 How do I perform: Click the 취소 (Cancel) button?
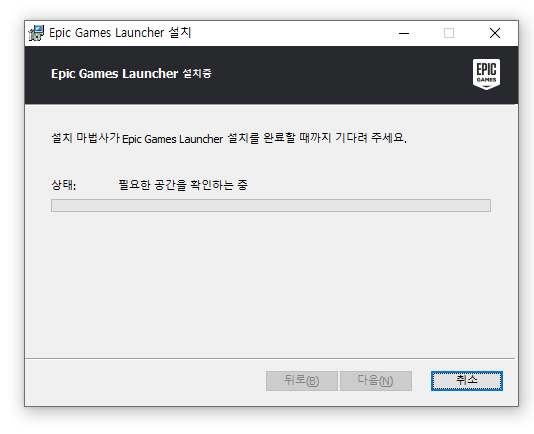pyautogui.click(x=467, y=381)
